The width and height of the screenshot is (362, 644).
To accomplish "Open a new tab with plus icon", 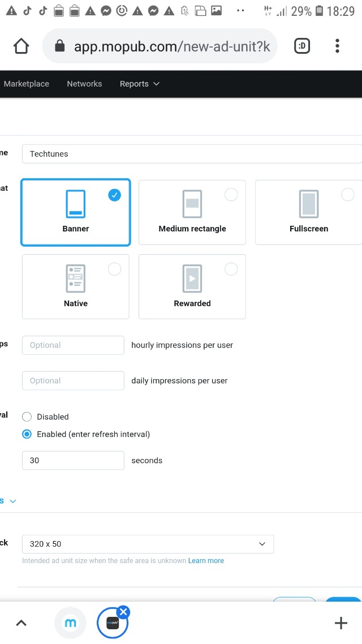I will (341, 623).
